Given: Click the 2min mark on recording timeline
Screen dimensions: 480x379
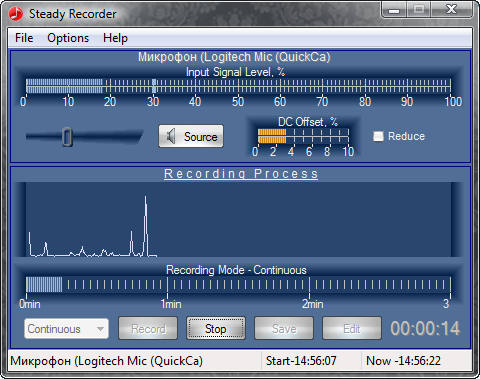Looking at the screenshot, I should coord(313,304).
